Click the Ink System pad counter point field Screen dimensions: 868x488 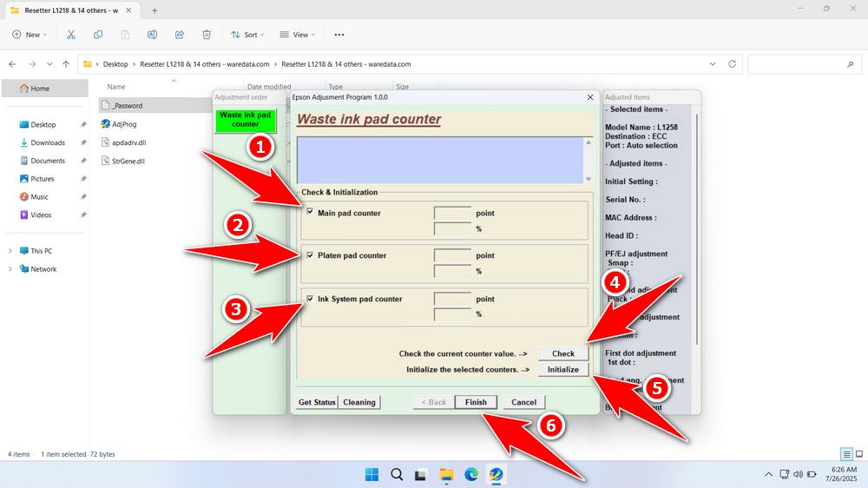[452, 299]
